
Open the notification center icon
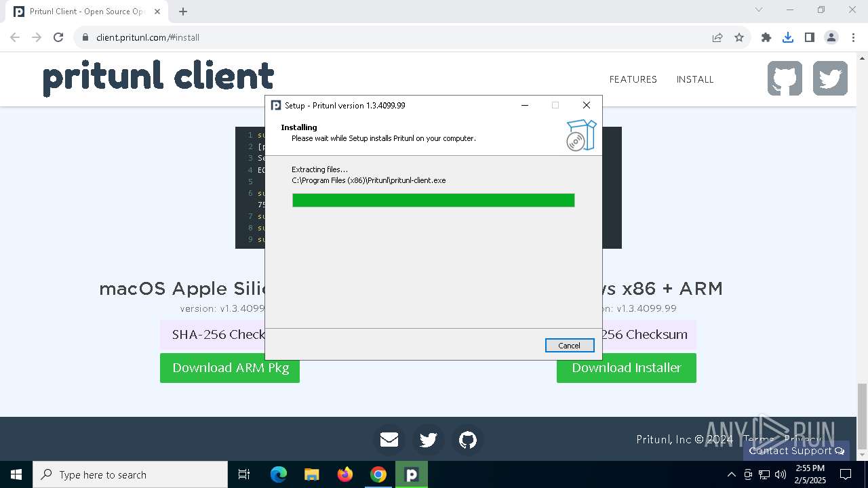(x=846, y=474)
